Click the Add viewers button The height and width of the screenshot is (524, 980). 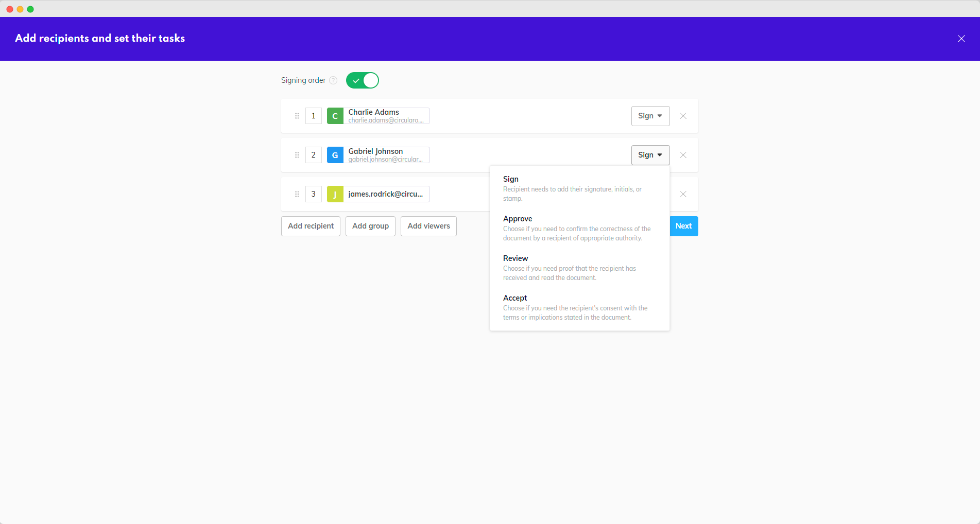[428, 226]
